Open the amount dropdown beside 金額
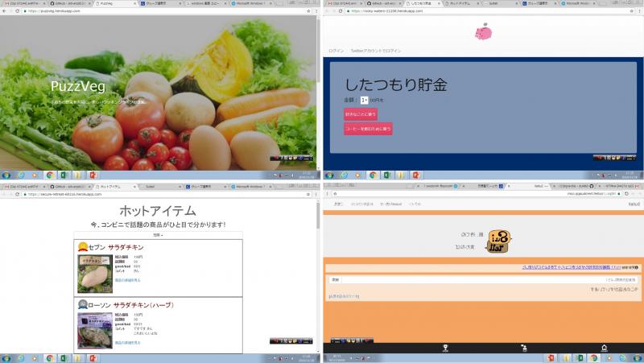This screenshot has height=363, width=644. (364, 100)
